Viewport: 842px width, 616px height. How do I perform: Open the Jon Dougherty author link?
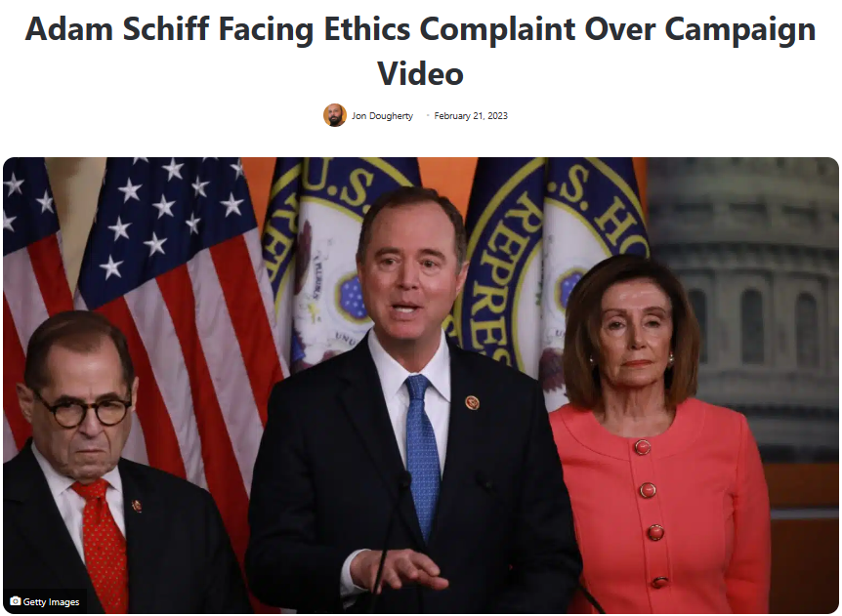[382, 116]
